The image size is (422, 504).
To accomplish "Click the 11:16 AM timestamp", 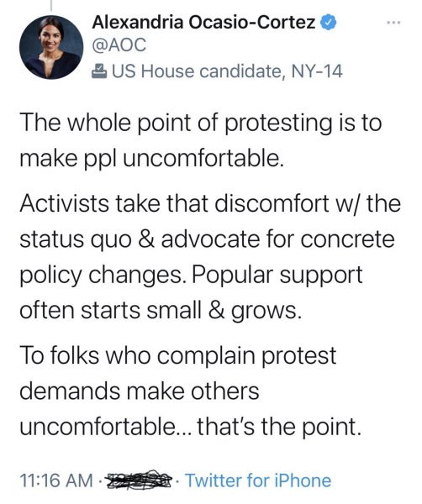I will [56, 480].
